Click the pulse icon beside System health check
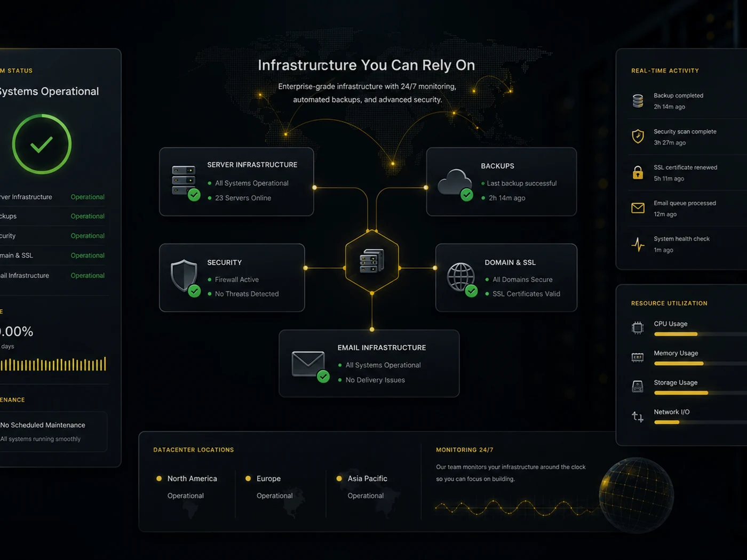This screenshot has height=560, width=747. point(638,244)
